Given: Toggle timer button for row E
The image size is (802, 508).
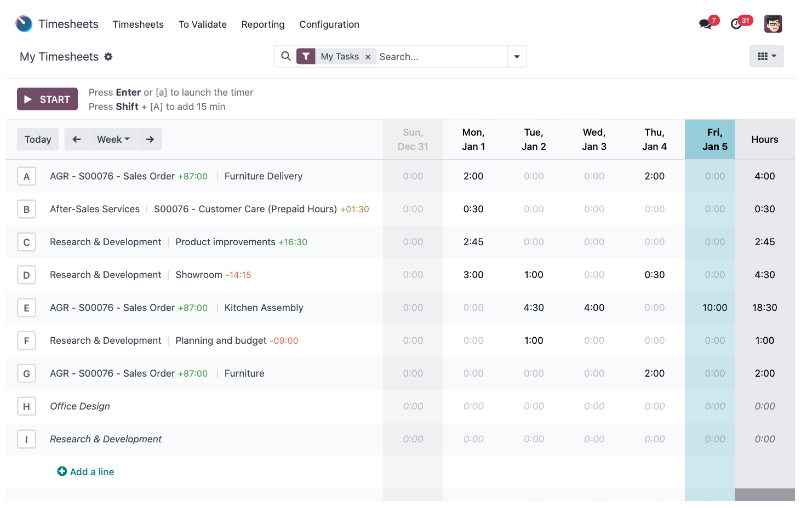Looking at the screenshot, I should [27, 308].
